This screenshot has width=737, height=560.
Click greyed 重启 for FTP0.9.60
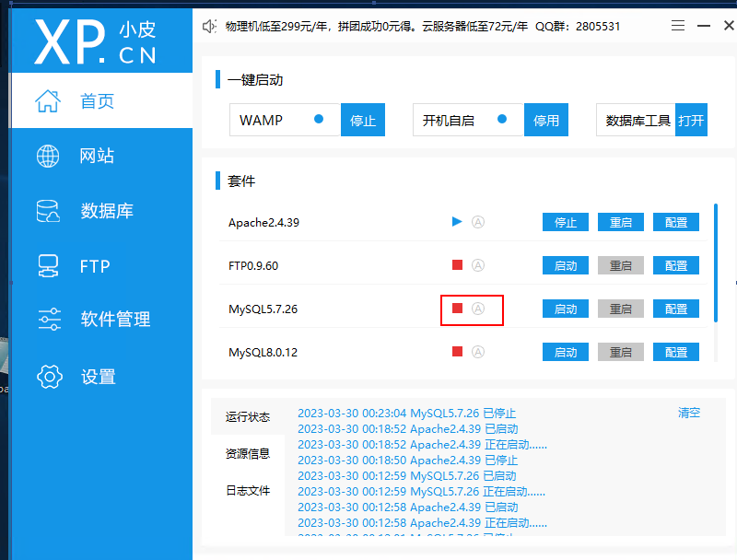click(x=621, y=265)
